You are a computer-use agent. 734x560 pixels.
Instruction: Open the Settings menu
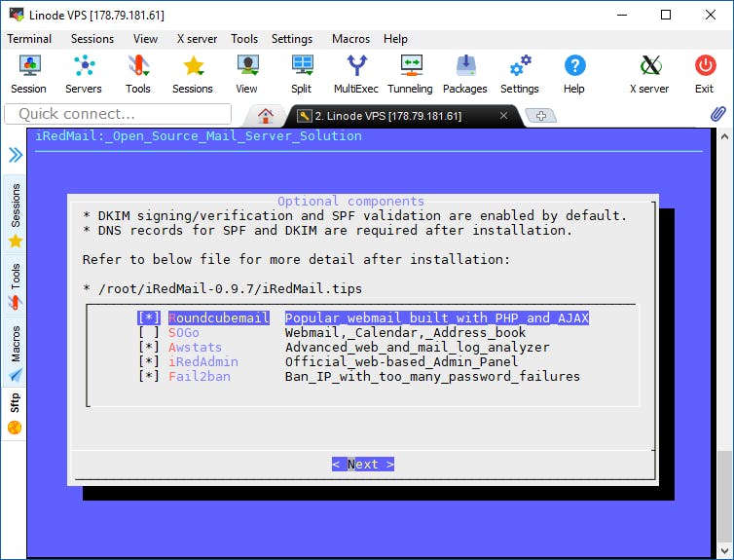(x=292, y=39)
